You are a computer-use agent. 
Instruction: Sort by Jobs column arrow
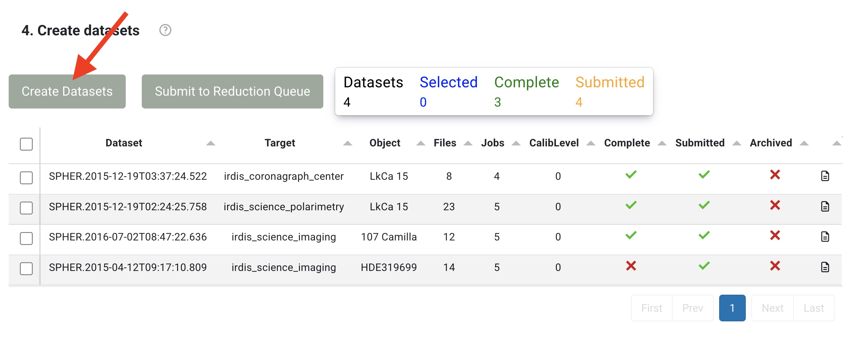point(516,143)
